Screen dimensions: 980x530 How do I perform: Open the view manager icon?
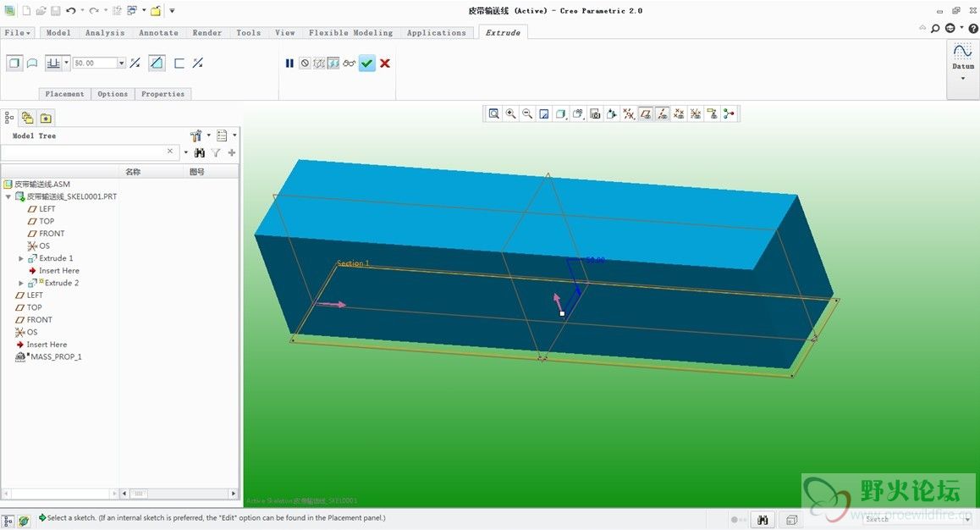click(595, 113)
